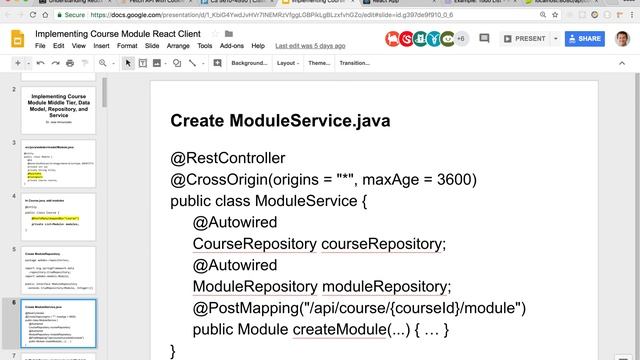Reload the browser page
640x360 pixels.
tap(33, 15)
